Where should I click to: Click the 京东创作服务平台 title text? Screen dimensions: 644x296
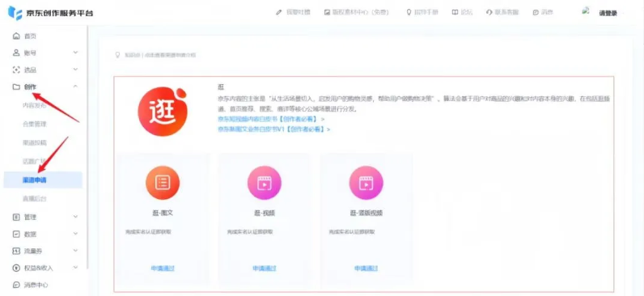(x=60, y=13)
